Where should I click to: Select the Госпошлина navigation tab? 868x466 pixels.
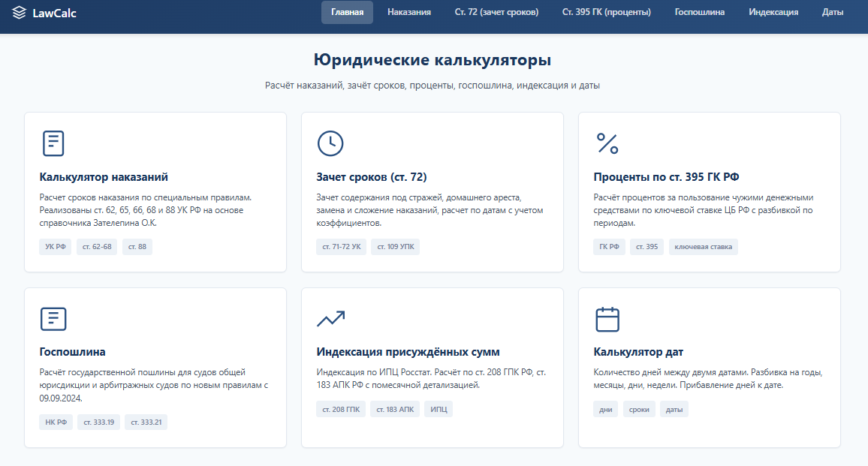[700, 12]
